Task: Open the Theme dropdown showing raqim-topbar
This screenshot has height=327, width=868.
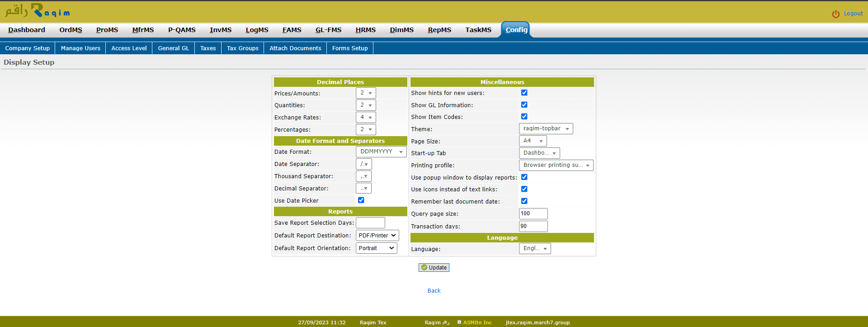Action: coord(546,129)
